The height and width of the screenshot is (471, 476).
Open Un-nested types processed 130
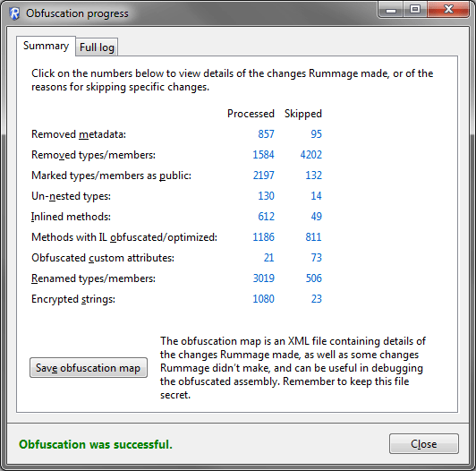266,196
